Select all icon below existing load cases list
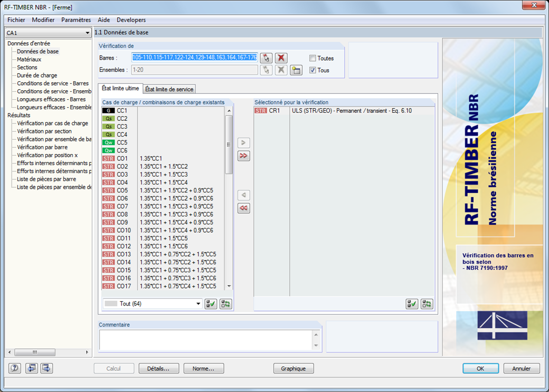Image resolution: width=549 pixels, height=392 pixels. pos(211,304)
